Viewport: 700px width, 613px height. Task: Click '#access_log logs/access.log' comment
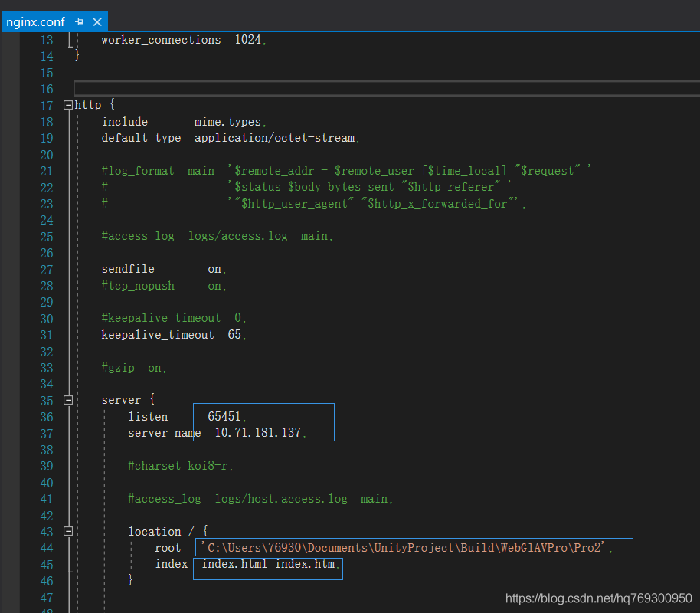195,236
